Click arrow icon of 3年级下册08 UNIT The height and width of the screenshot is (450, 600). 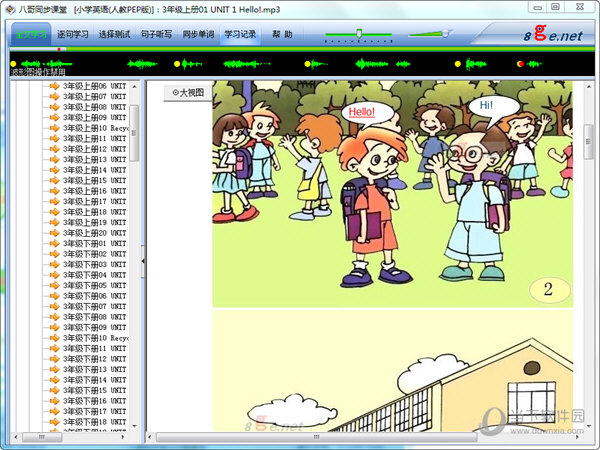pos(54,317)
